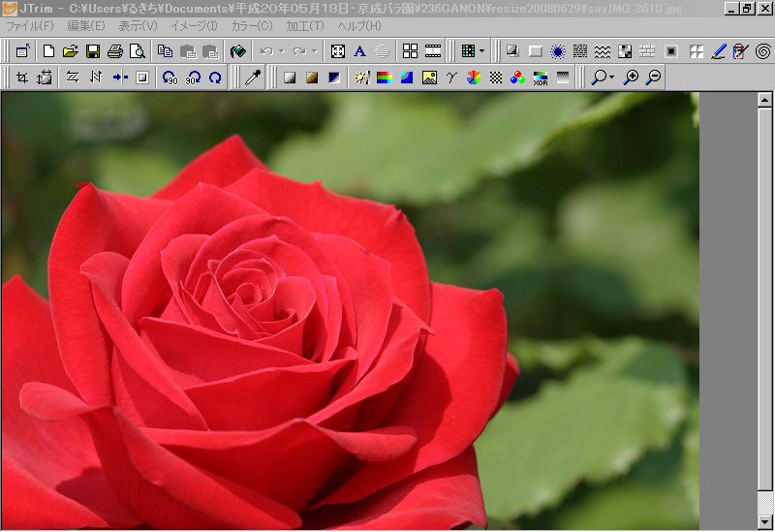The width and height of the screenshot is (775, 532).
Task: Open the イメージ(I) menu
Action: click(x=195, y=26)
